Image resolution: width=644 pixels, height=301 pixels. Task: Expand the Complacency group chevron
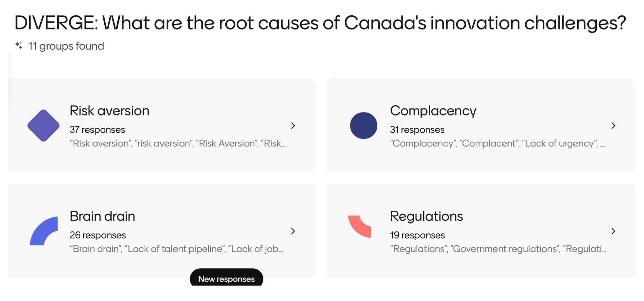point(613,126)
